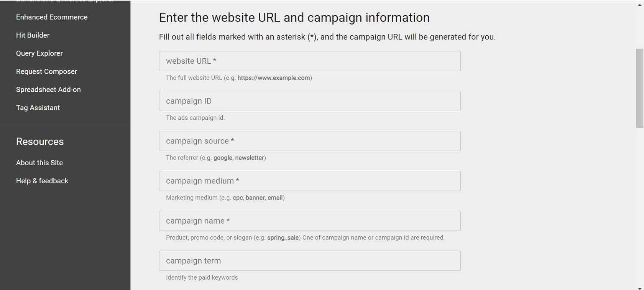Image resolution: width=644 pixels, height=290 pixels.
Task: Click the website URL input field
Action: 310,61
